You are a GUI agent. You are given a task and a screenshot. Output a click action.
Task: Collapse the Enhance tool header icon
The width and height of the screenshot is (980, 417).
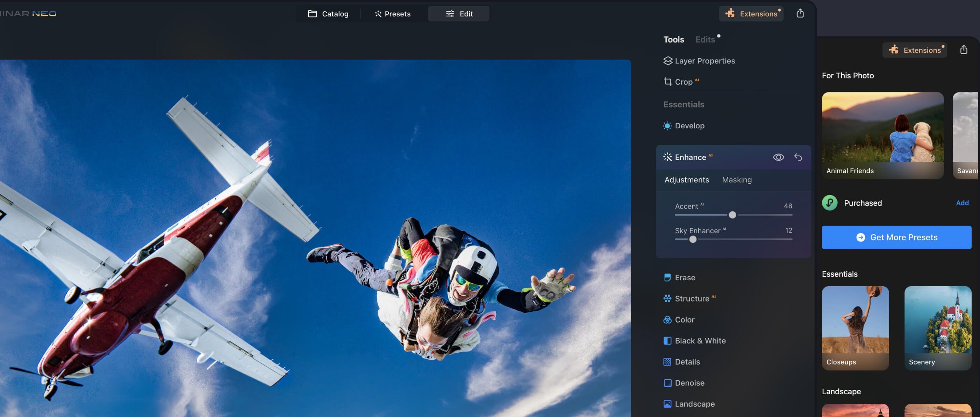point(667,157)
